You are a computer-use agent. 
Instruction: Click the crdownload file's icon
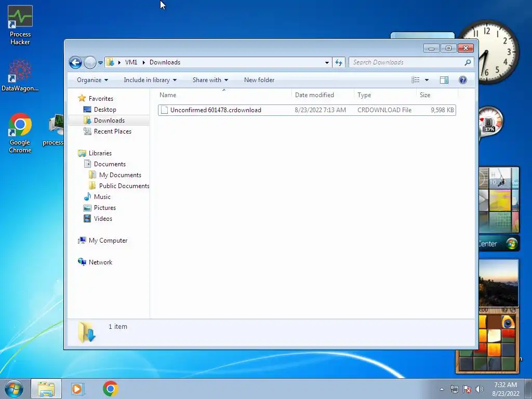tap(164, 110)
